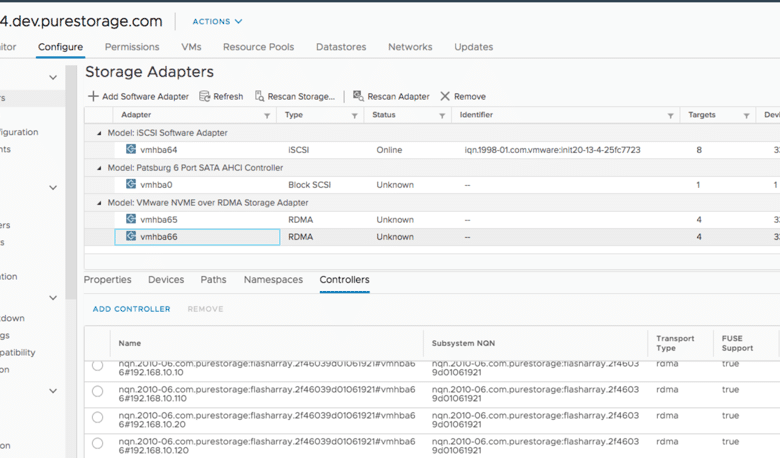Open the Targets column filter icon
This screenshot has height=458, width=780.
747,115
